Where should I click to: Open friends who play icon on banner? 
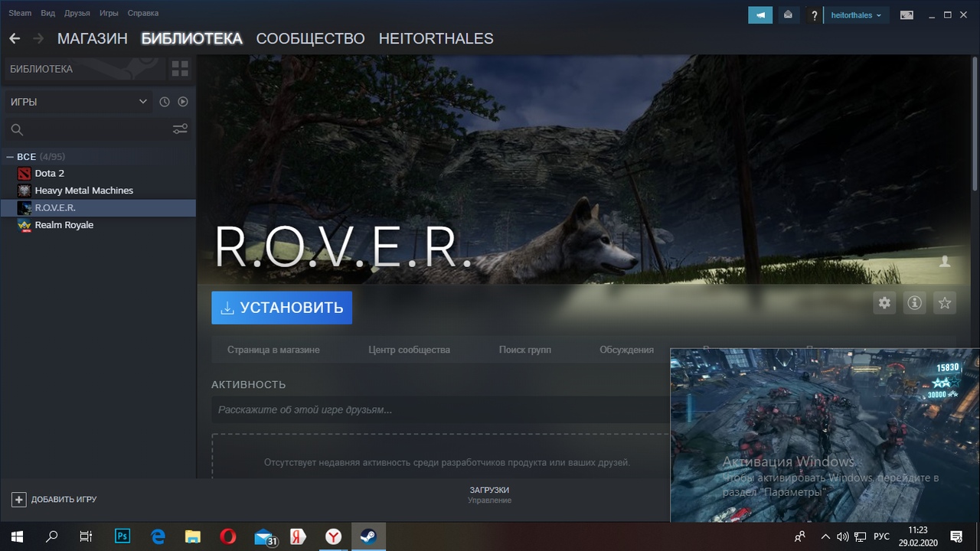pos(945,262)
